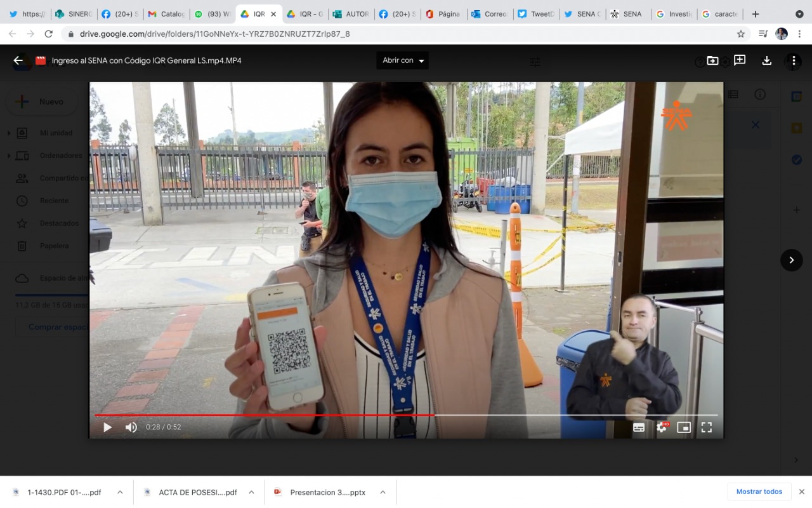Click the SENA logo in video
Viewport: 812px width, 508px height.
[x=676, y=116]
